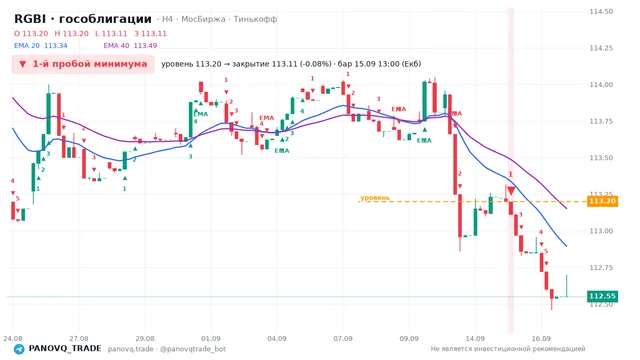Click the 'Не является инвестиционной рекомендацией' disclaimer
Image resolution: width=640 pixels, height=360 pixels.
coord(508,349)
